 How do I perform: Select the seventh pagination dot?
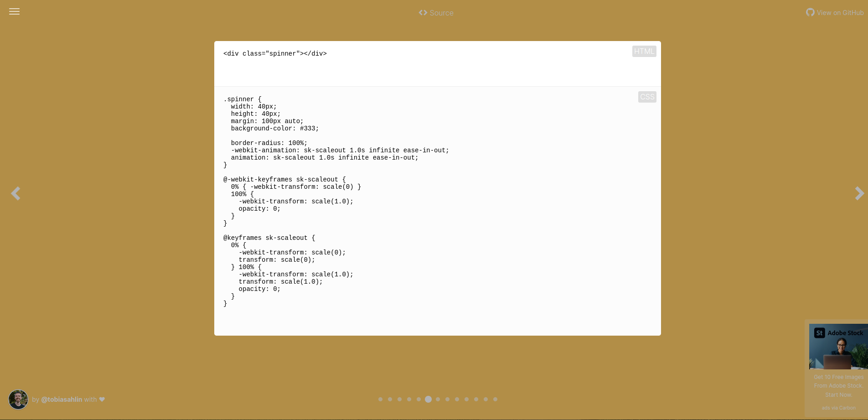coord(438,399)
